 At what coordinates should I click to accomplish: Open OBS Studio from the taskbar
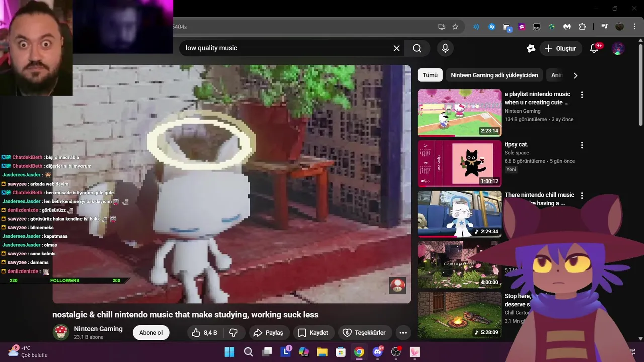coord(396,352)
